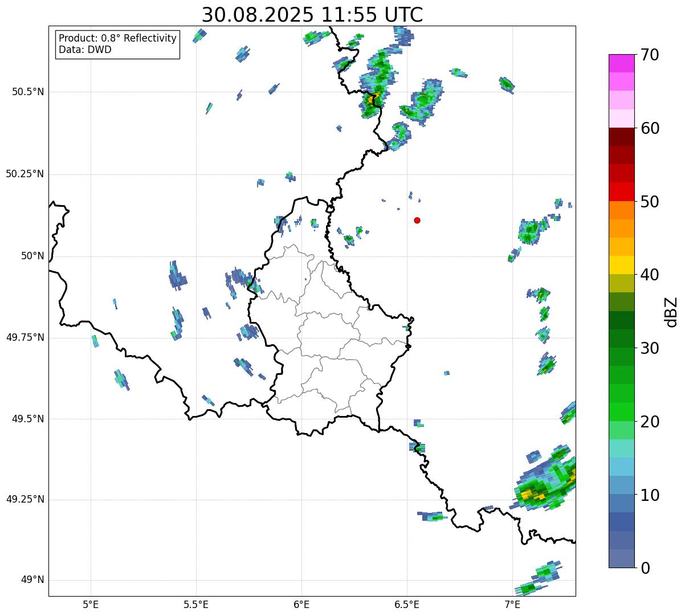Pick the bright magenta swatch at the colorbar top
This screenshot has width=685, height=616.
tap(621, 63)
